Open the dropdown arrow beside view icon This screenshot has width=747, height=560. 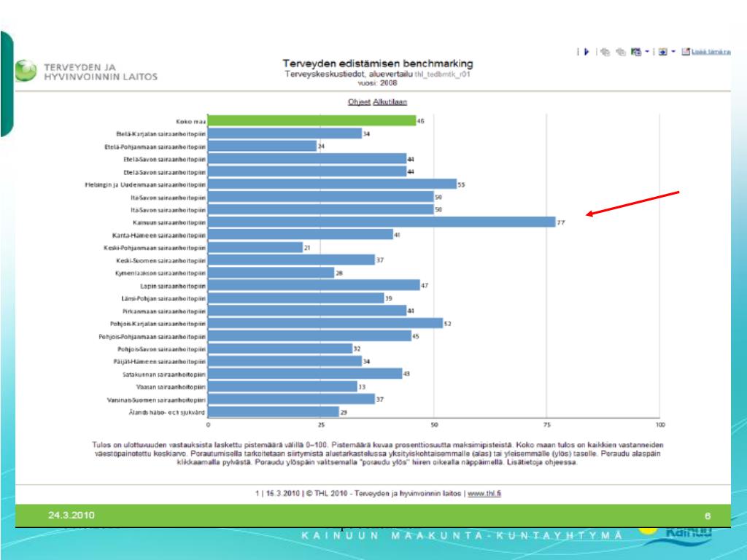[673, 52]
